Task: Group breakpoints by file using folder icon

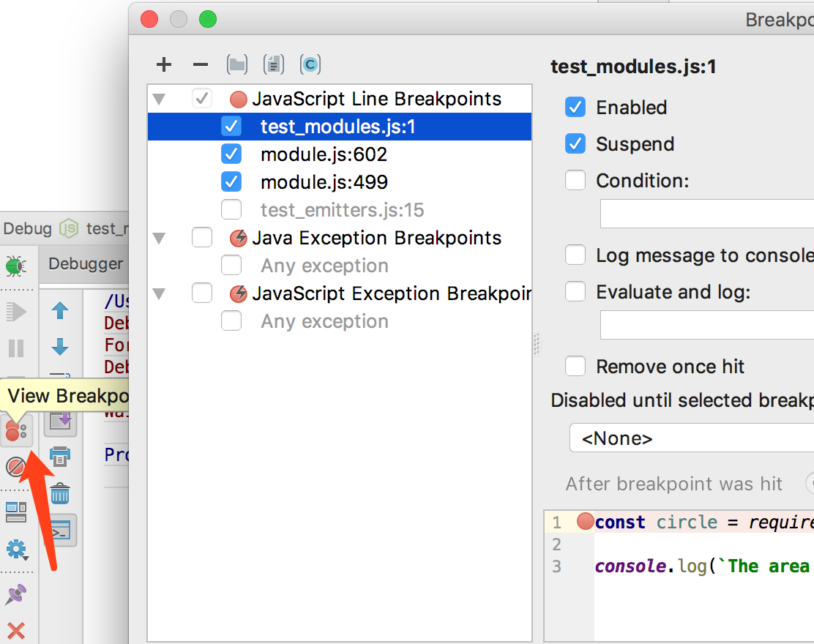Action: [237, 64]
